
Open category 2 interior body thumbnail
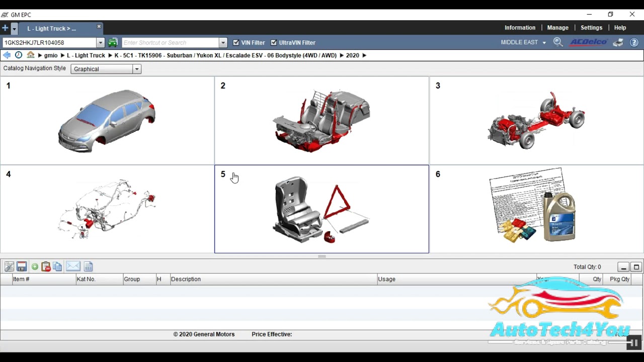pyautogui.click(x=322, y=121)
